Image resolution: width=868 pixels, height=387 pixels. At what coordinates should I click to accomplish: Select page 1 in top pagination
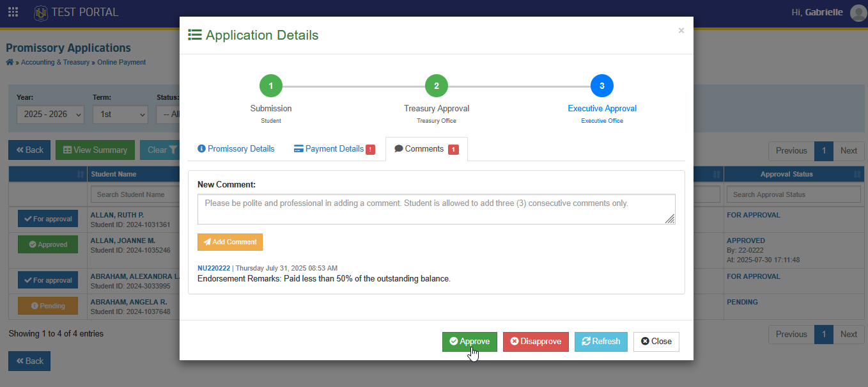coord(824,151)
